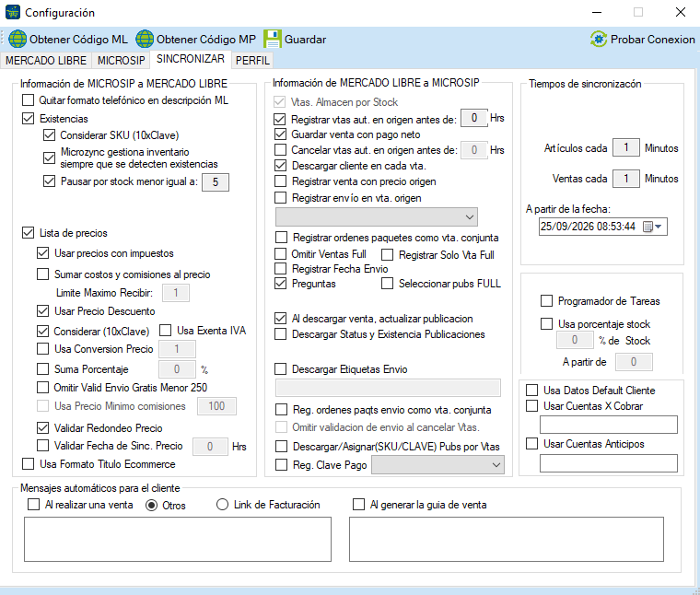700x595 pixels.
Task: Edit the Artículos cada minutes field
Action: 626,147
